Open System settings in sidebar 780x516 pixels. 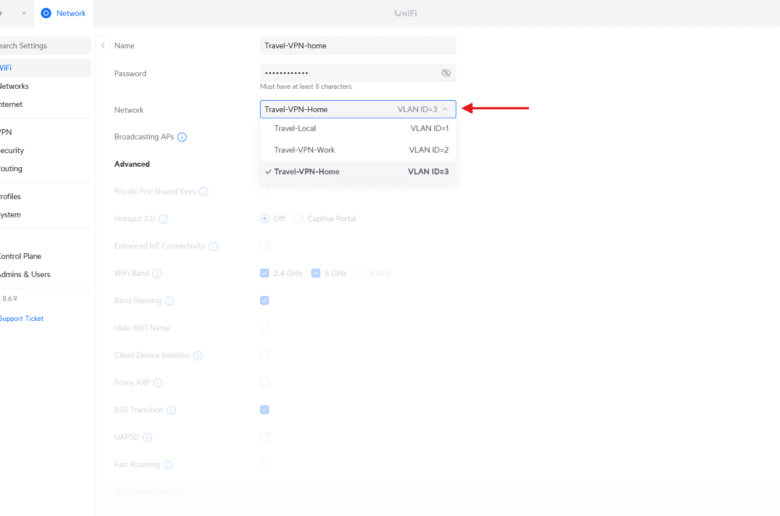coord(10,215)
